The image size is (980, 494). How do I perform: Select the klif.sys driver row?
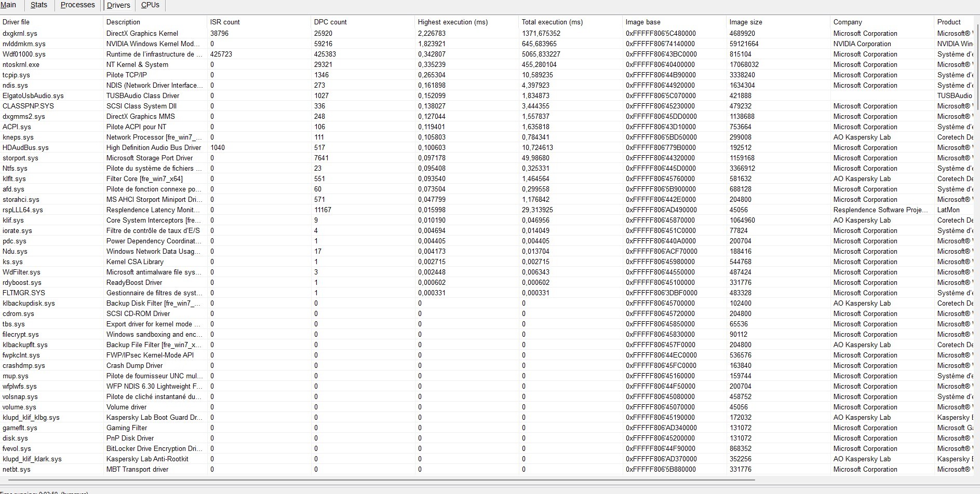coord(487,220)
